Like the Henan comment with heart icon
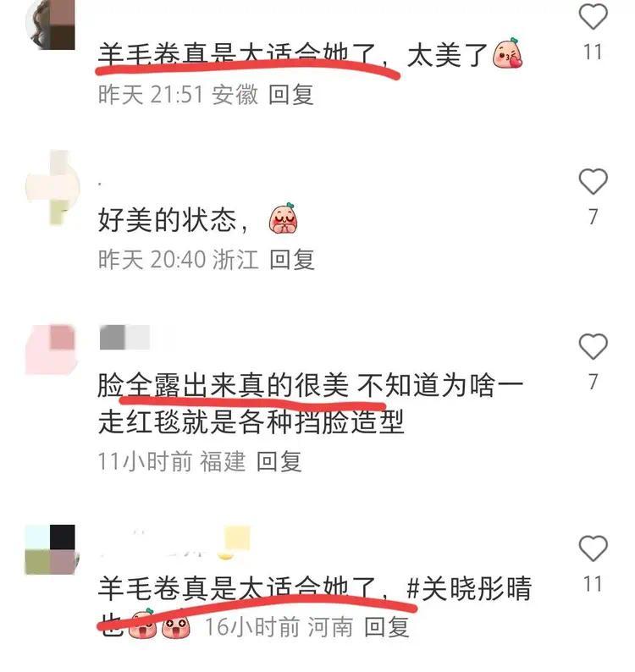Screen dimensions: 635x672 (593, 548)
